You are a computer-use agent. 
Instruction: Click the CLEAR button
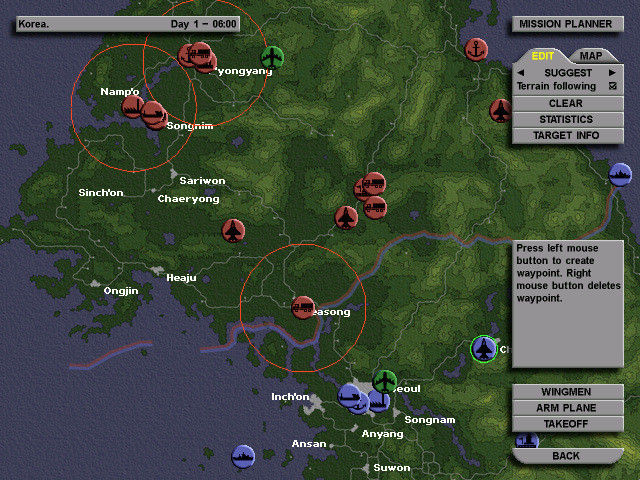[x=567, y=103]
